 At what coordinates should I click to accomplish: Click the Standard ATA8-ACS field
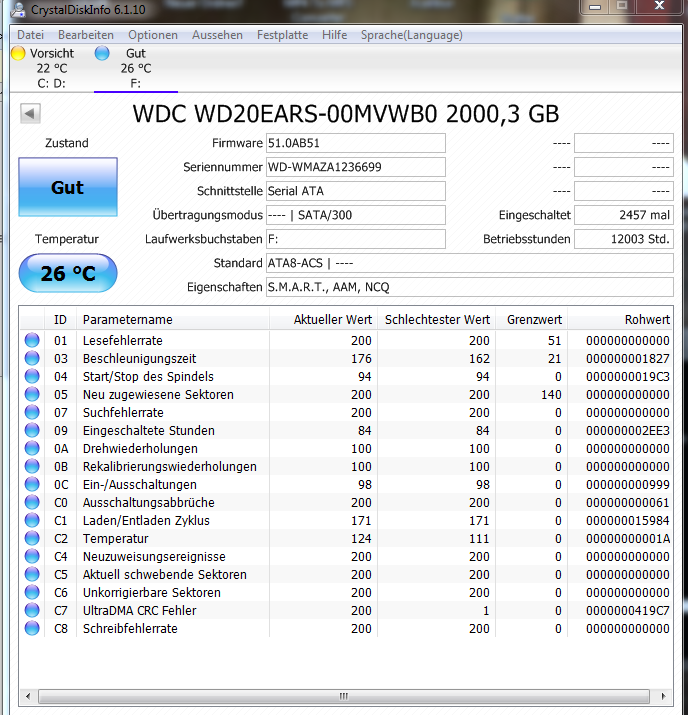470,263
